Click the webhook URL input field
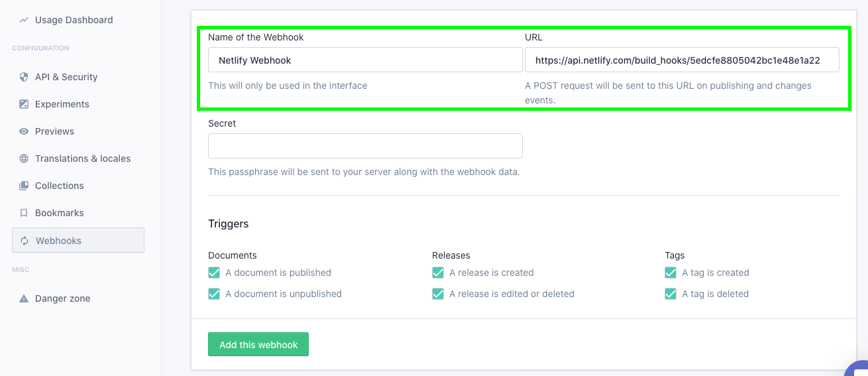The width and height of the screenshot is (868, 376). 682,60
